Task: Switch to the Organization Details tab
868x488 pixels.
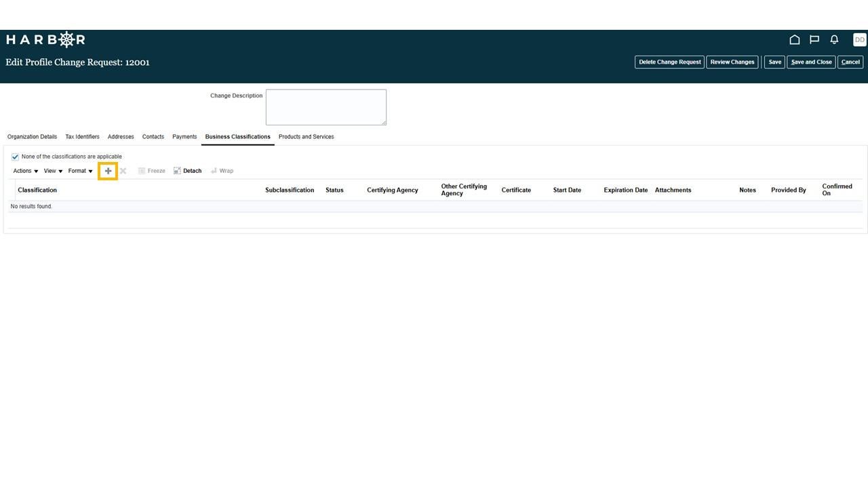Action: coord(32,137)
